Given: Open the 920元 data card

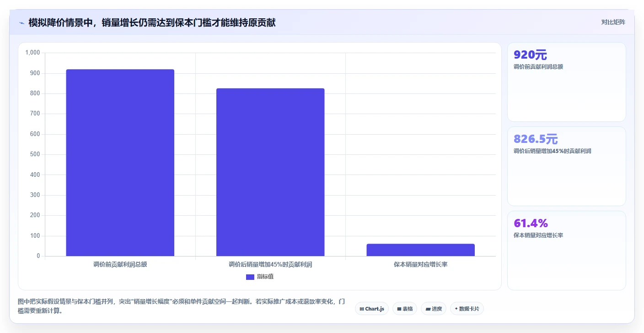Looking at the screenshot, I should click(567, 82).
